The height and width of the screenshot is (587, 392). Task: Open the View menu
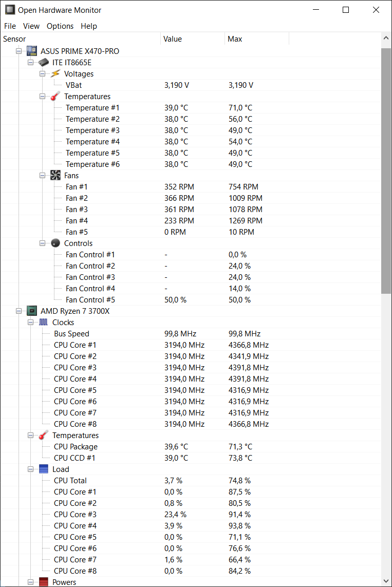tap(31, 26)
